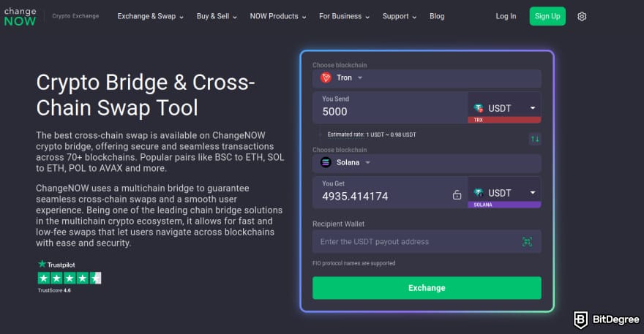Open For Business menu
644x334 pixels.
pos(344,16)
